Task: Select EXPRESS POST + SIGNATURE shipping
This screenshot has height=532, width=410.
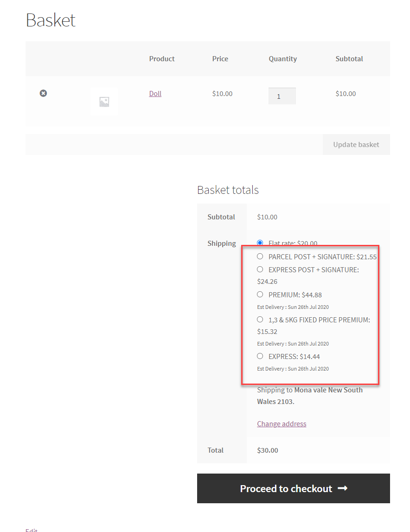Action: pos(260,269)
